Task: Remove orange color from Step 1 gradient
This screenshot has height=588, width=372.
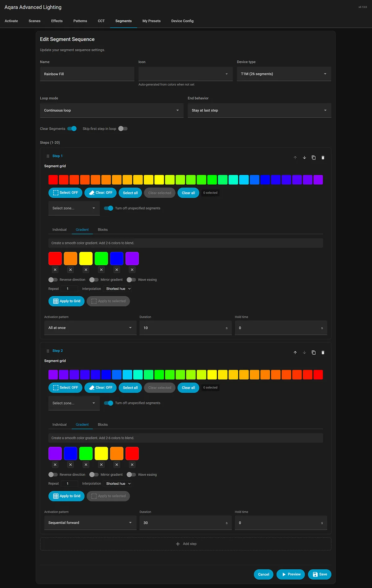Action: [x=71, y=270]
